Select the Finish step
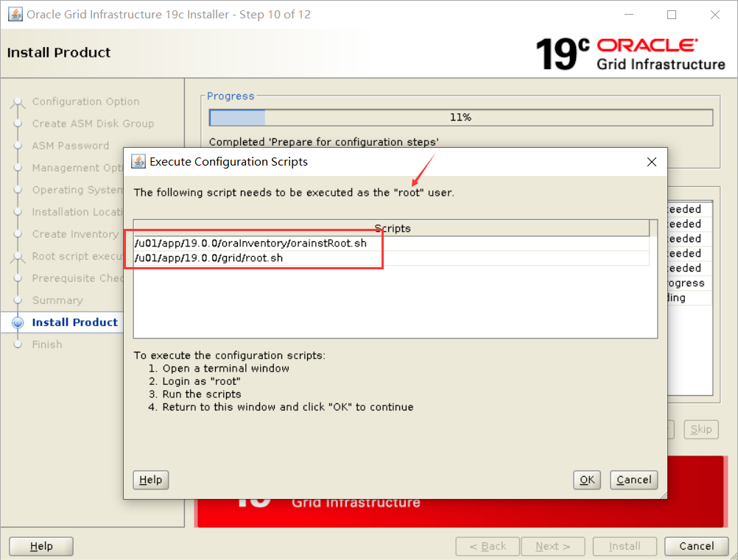This screenshot has height=560, width=738. (x=47, y=344)
